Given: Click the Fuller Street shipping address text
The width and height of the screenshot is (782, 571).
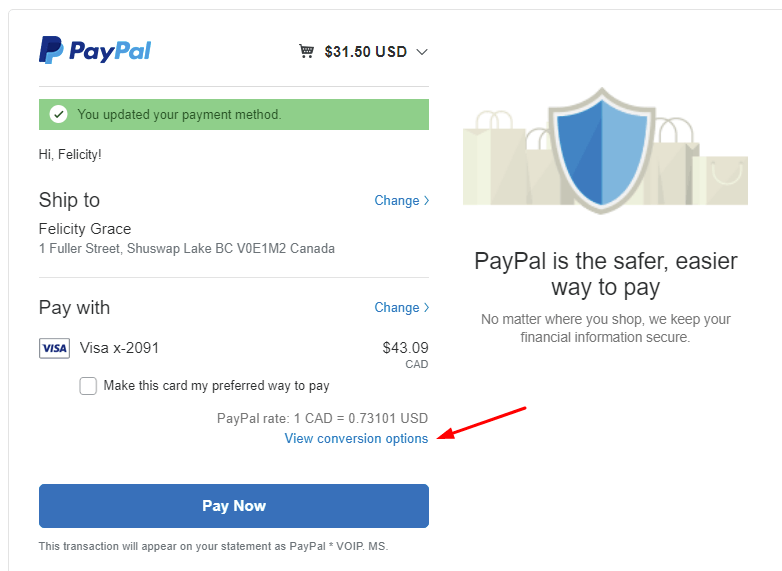Looking at the screenshot, I should coord(186,248).
